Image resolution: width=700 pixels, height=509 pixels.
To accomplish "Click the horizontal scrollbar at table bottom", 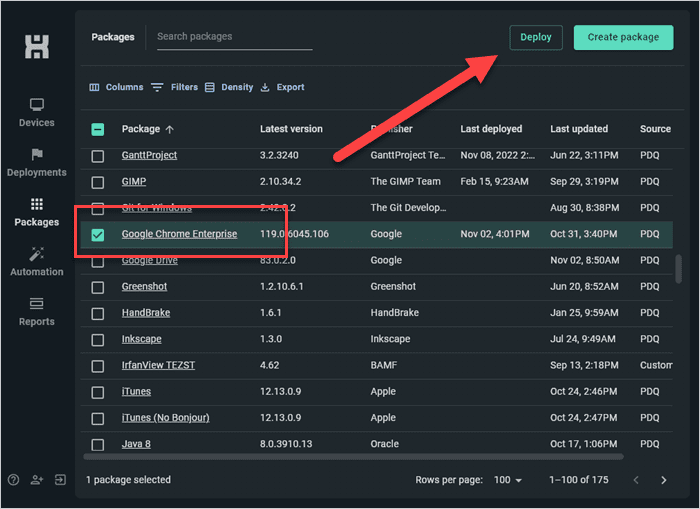I will point(353,456).
